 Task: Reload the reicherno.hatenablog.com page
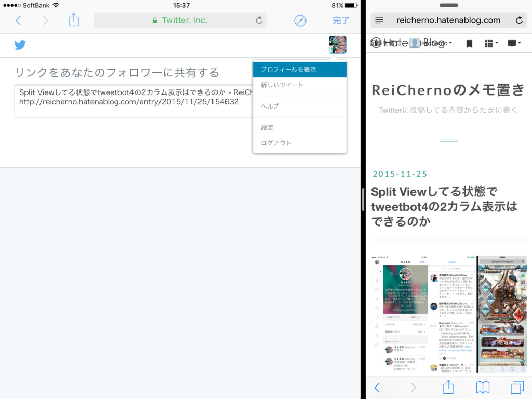pyautogui.click(x=519, y=20)
